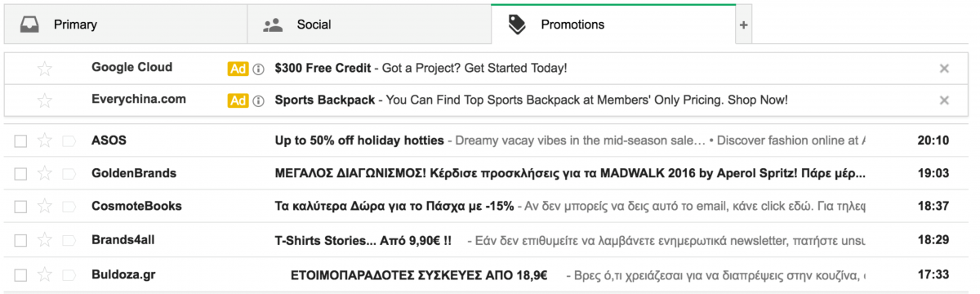The width and height of the screenshot is (980, 294).
Task: Mark the GoldenBrands email as important
Action: pyautogui.click(x=69, y=174)
